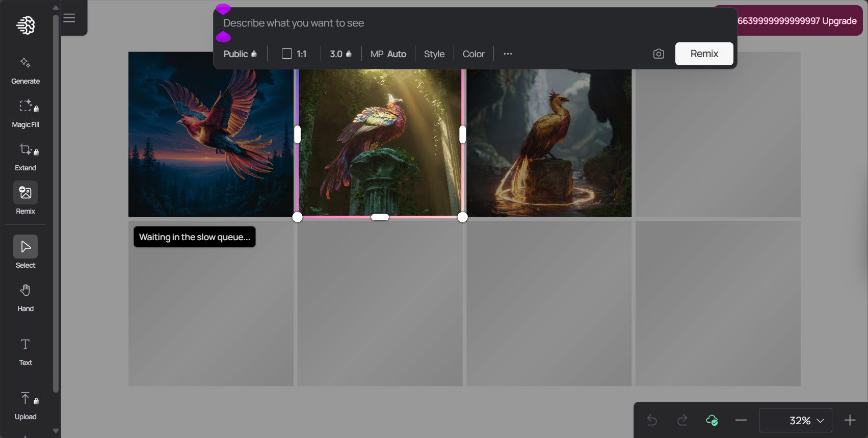Zoom out with the minus button
The width and height of the screenshot is (868, 438).
(x=741, y=420)
